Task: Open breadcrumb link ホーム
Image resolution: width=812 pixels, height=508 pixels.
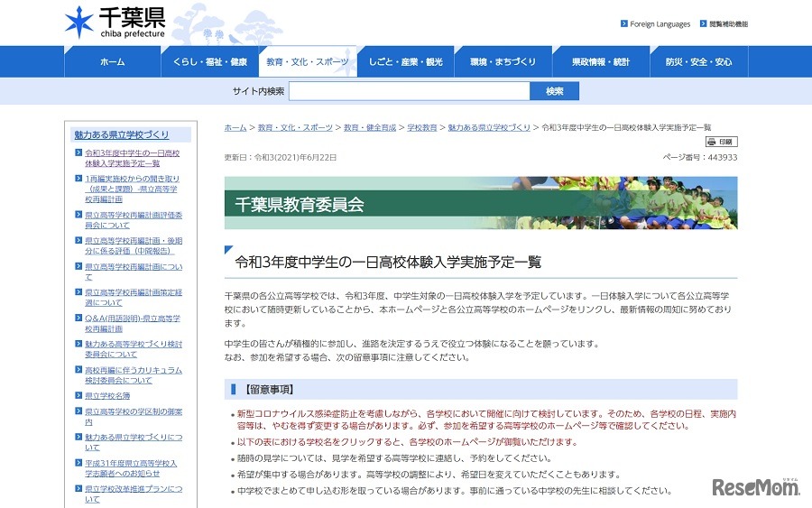Action: (235, 127)
